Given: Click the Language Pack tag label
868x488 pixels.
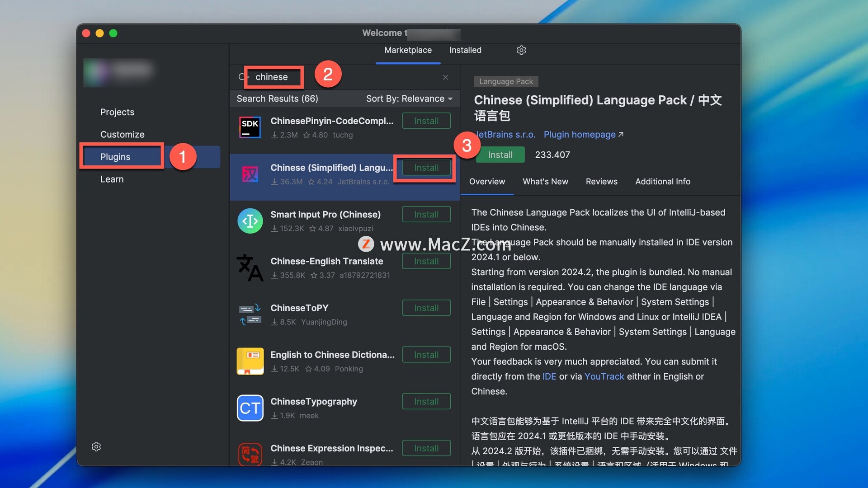Looking at the screenshot, I should tap(506, 81).
